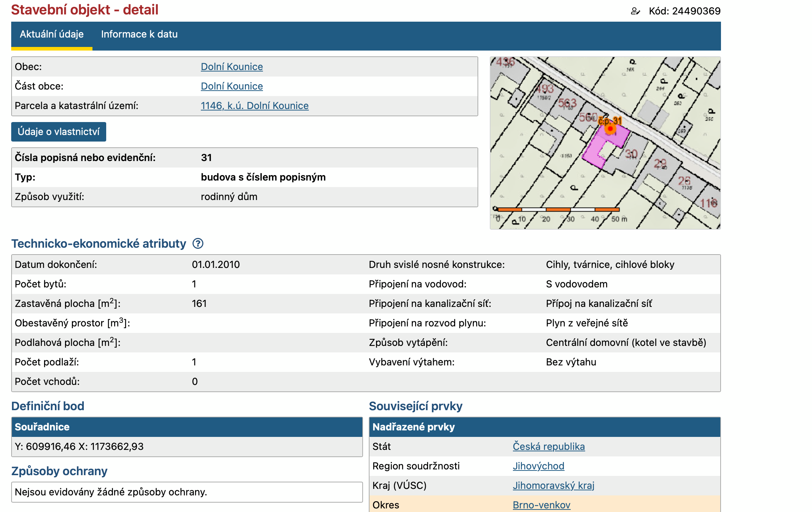Select the Aktuální údaje tab
812x512 pixels.
click(x=52, y=34)
